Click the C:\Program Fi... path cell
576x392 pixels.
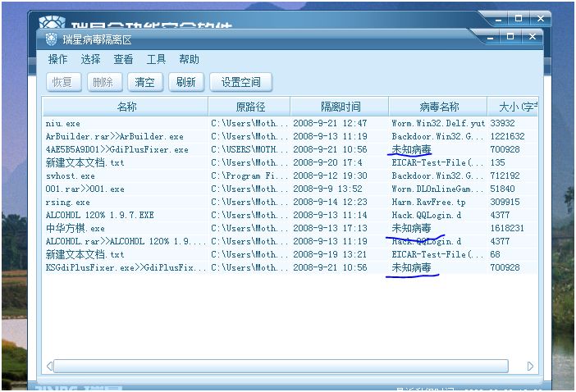pos(249,175)
